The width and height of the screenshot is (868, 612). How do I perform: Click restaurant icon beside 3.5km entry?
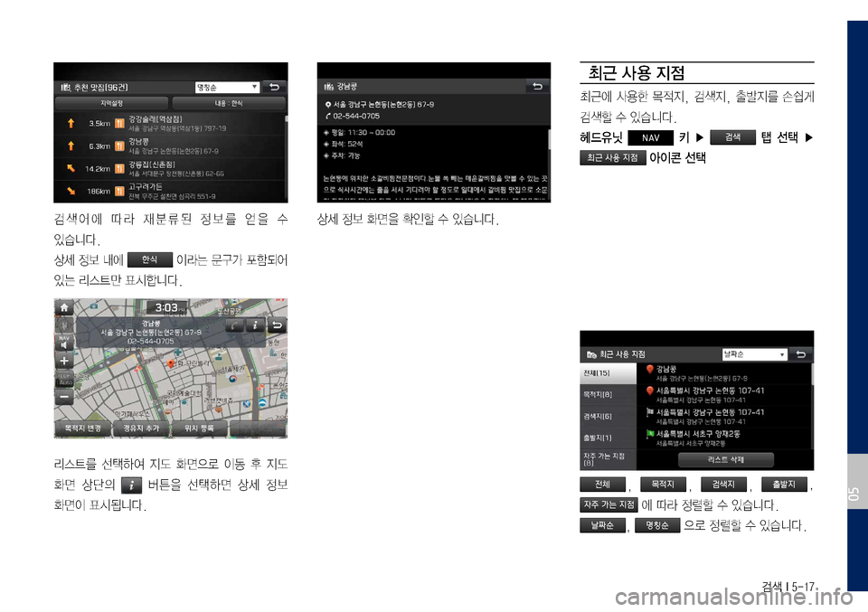[119, 124]
